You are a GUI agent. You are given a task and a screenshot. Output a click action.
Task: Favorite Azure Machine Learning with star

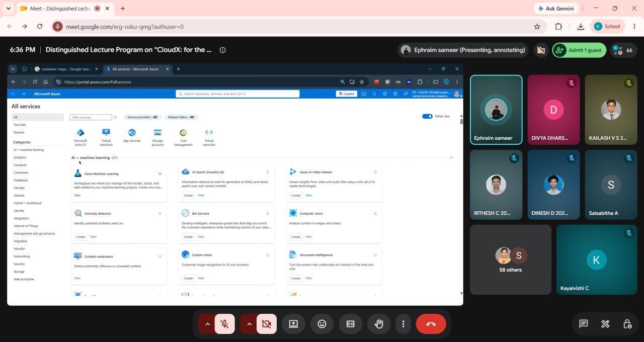(160, 174)
